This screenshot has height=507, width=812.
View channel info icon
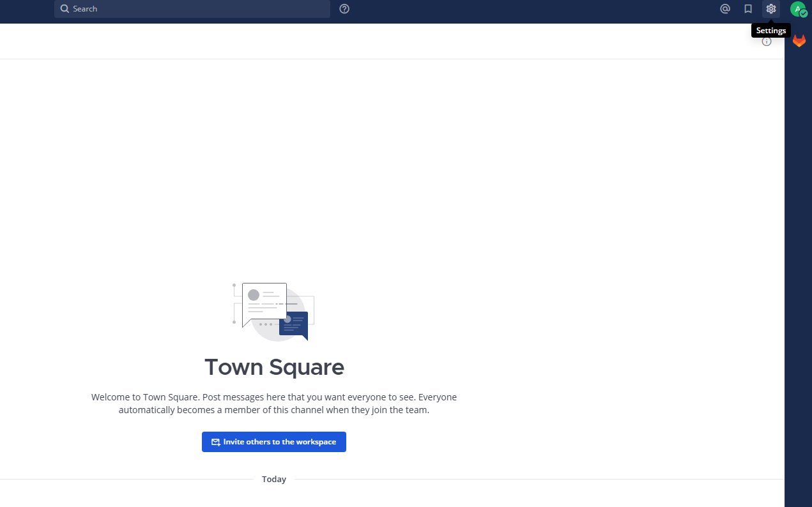[x=767, y=42]
